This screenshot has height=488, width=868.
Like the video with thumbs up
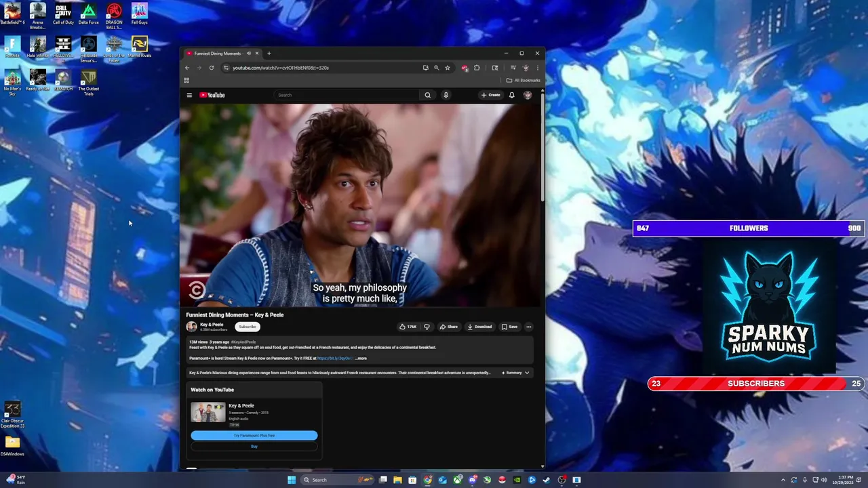tap(408, 327)
